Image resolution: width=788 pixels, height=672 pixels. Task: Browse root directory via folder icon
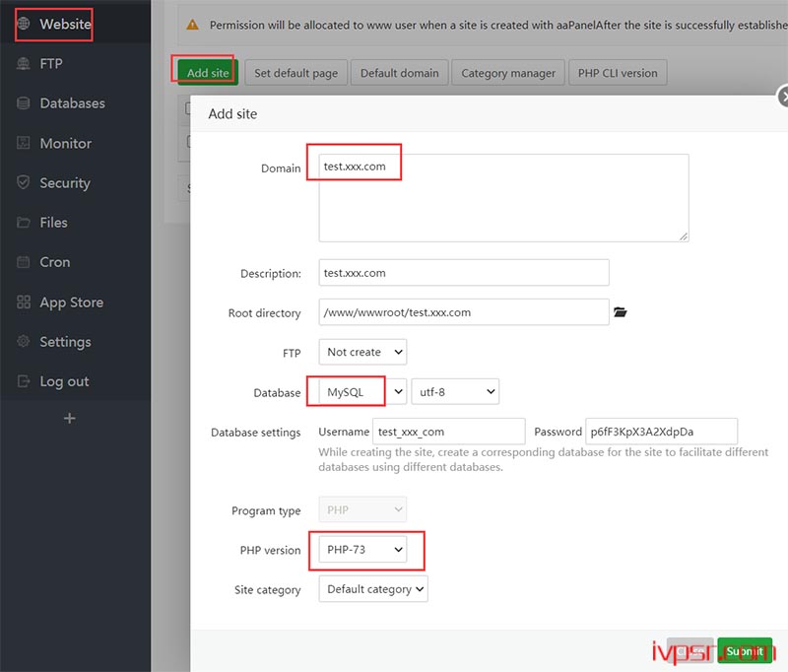621,312
